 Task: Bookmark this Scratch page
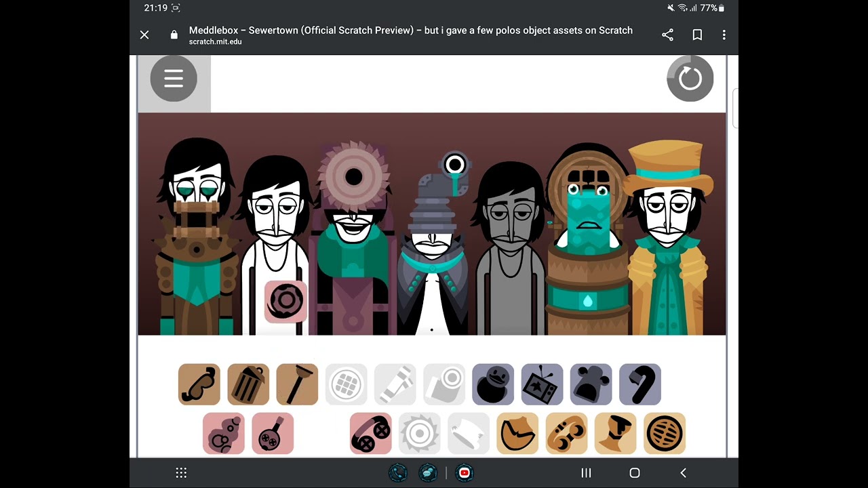pyautogui.click(x=697, y=35)
